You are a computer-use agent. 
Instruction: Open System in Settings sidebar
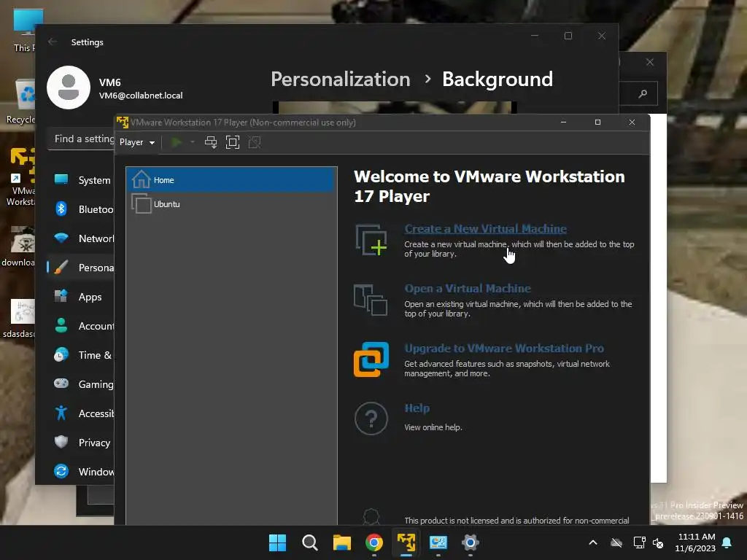click(x=81, y=180)
